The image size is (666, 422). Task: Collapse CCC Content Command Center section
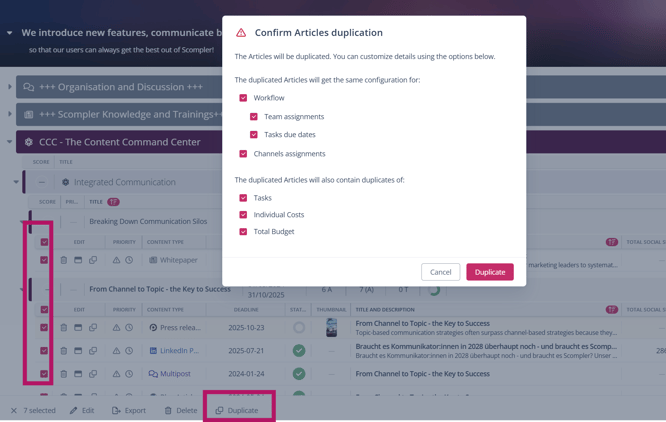(10, 142)
